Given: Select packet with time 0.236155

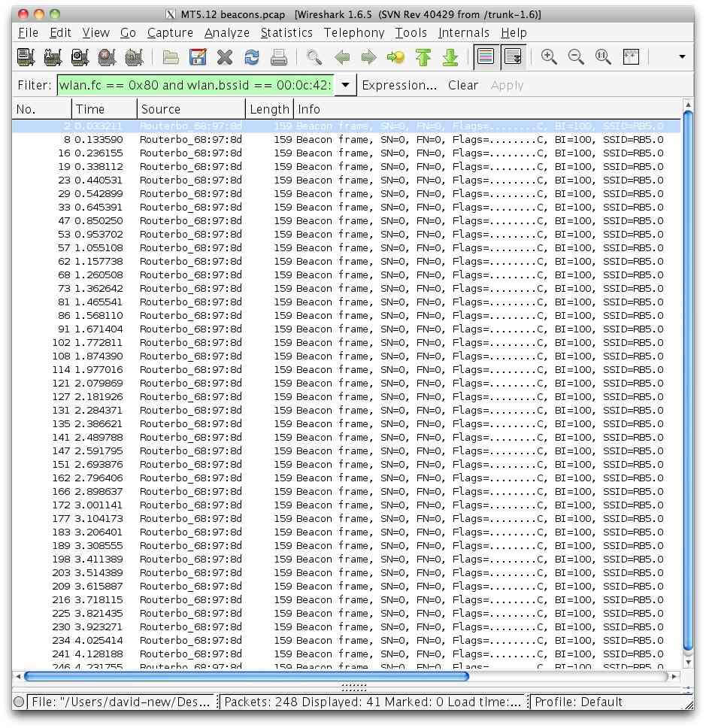Looking at the screenshot, I should (x=347, y=153).
